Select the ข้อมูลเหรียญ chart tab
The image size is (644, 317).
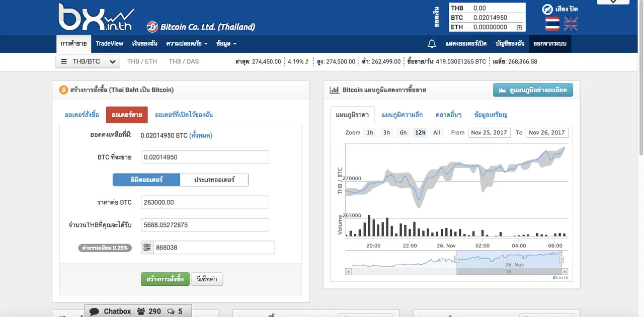pos(491,115)
